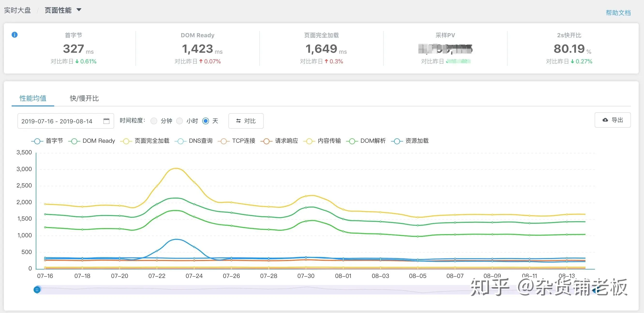Toggle DNS查询 legend marker

180,141
